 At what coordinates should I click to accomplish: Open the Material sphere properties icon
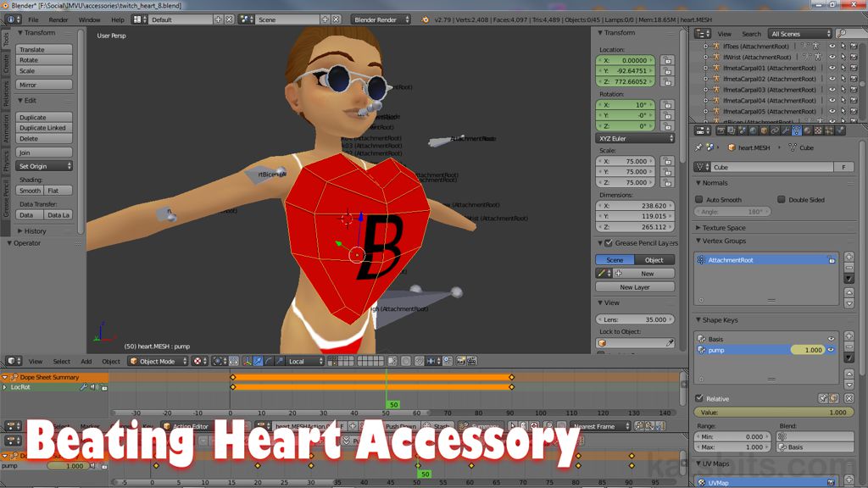[807, 130]
